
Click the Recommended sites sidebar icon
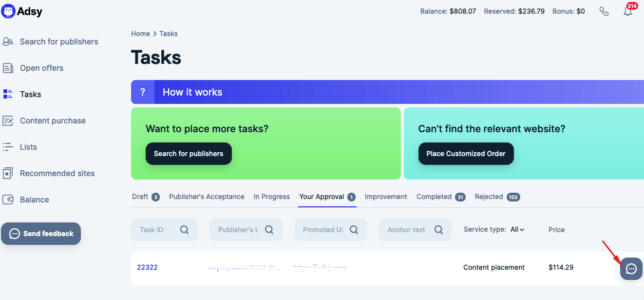(x=8, y=173)
